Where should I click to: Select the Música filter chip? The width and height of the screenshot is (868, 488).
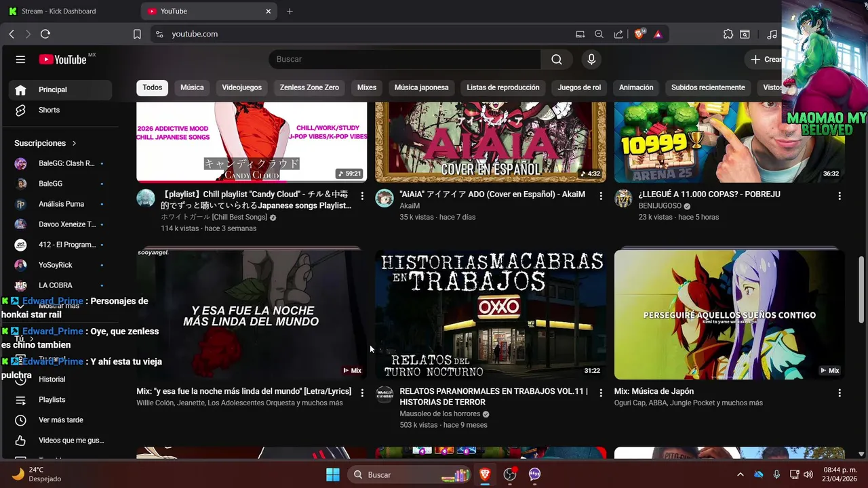(x=192, y=87)
